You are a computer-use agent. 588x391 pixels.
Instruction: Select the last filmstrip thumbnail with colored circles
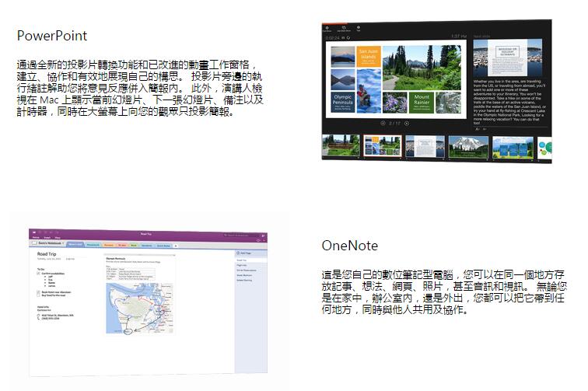pyautogui.click(x=544, y=148)
